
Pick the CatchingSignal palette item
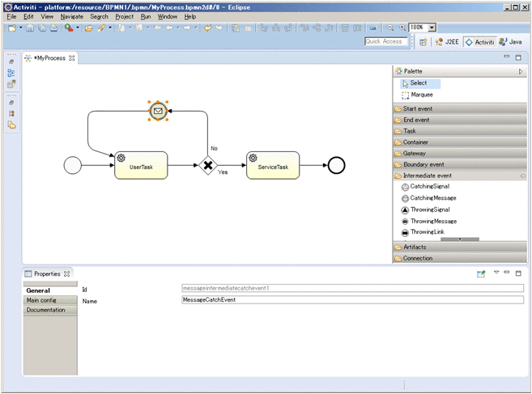pos(429,187)
